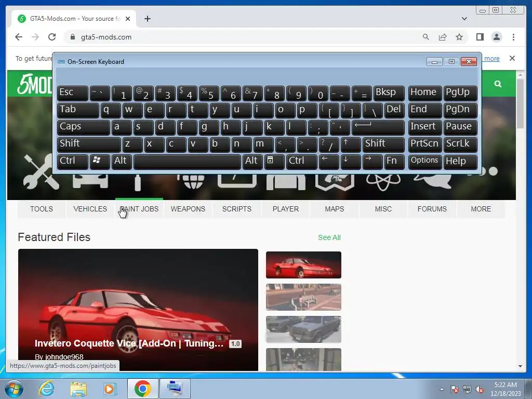
Task: Click the Windows Start orb
Action: click(14, 389)
